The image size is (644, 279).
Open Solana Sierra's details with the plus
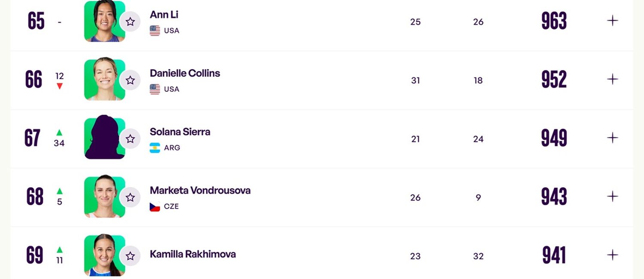[613, 138]
